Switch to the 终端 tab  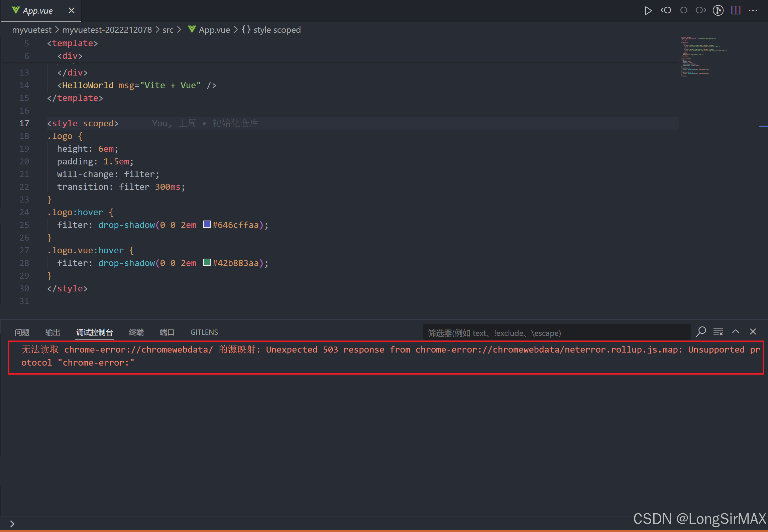tap(136, 332)
